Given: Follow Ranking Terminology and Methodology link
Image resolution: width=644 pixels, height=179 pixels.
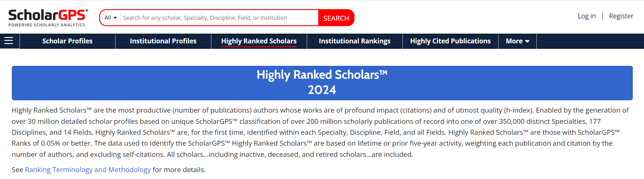Looking at the screenshot, I should pyautogui.click(x=88, y=170).
